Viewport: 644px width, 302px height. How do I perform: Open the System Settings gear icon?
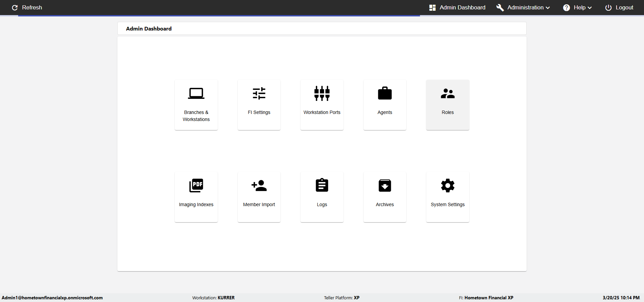[448, 185]
